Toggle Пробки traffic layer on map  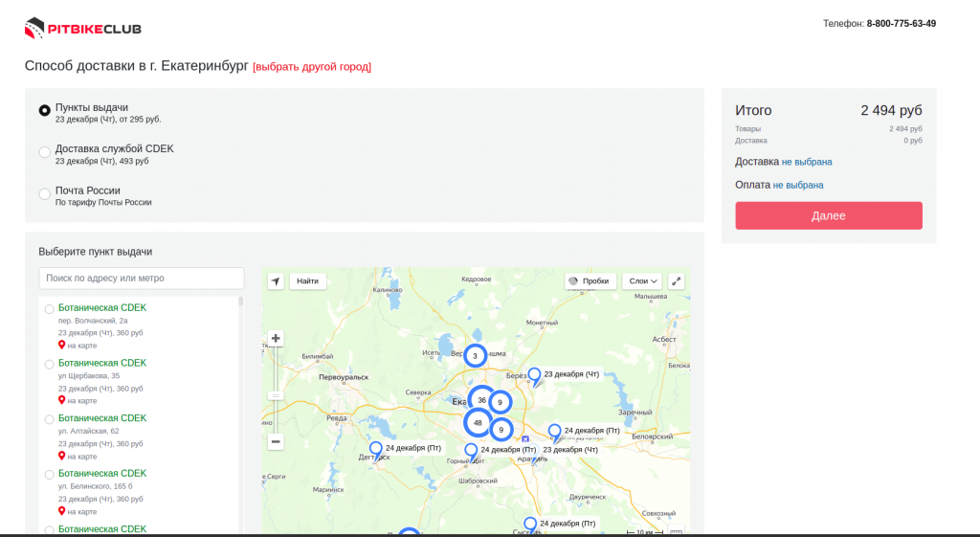(590, 281)
